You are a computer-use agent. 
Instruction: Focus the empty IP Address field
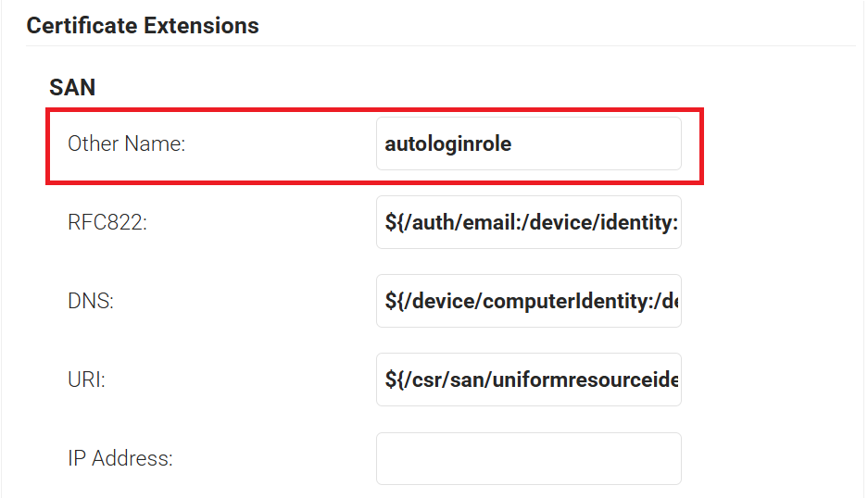(528, 458)
